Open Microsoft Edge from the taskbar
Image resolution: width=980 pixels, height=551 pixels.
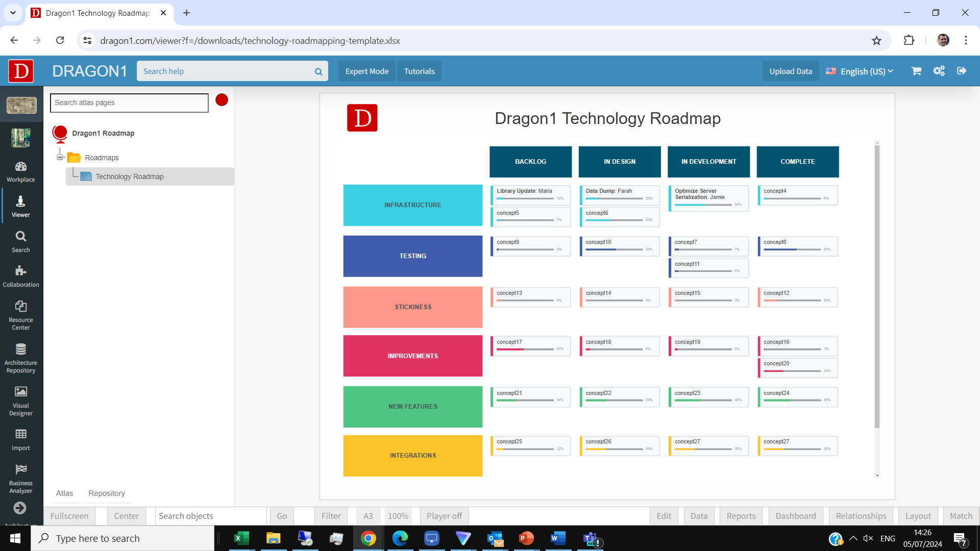coord(400,538)
